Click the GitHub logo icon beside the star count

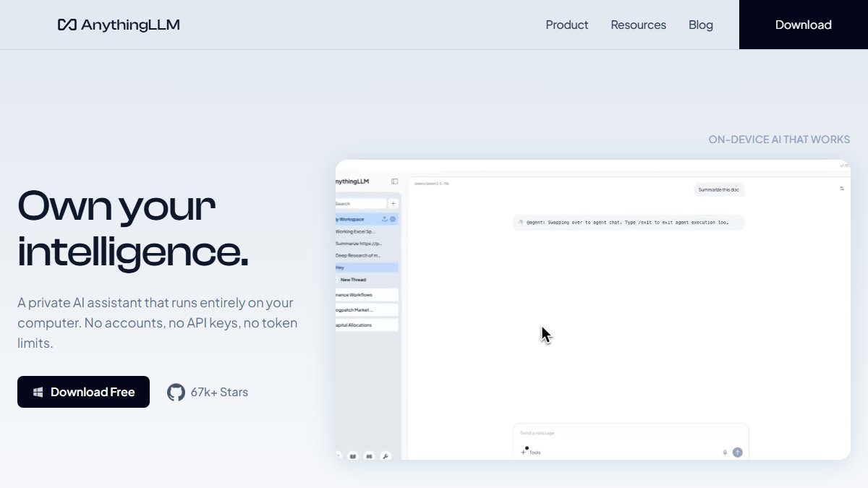point(176,392)
